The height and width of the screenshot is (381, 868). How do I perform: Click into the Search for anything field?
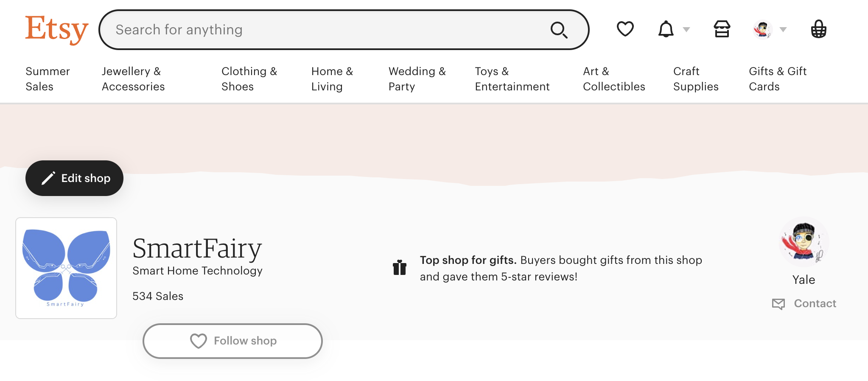click(322, 30)
